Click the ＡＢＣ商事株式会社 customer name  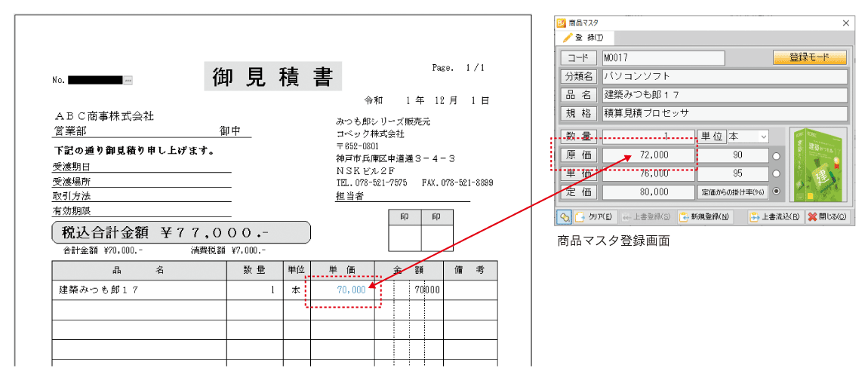pos(103,116)
